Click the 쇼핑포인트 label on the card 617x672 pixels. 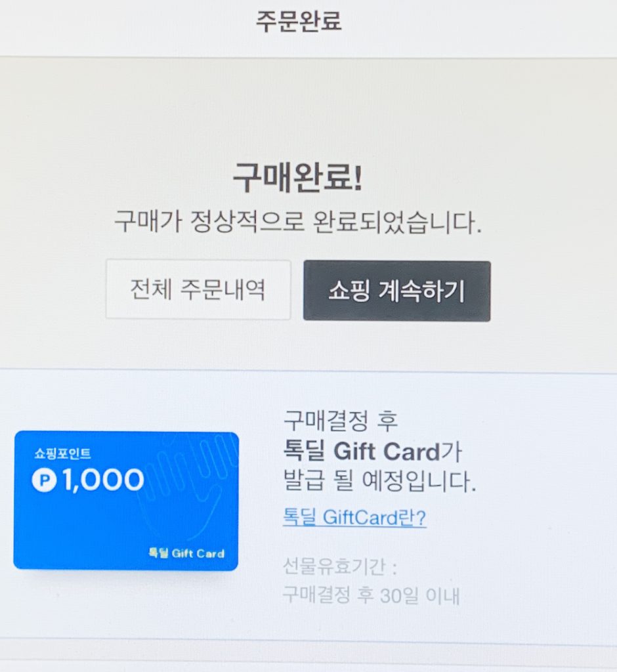tap(63, 453)
